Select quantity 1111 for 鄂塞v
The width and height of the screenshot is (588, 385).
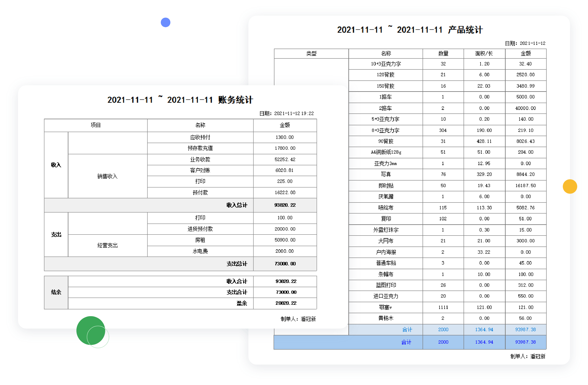443,307
